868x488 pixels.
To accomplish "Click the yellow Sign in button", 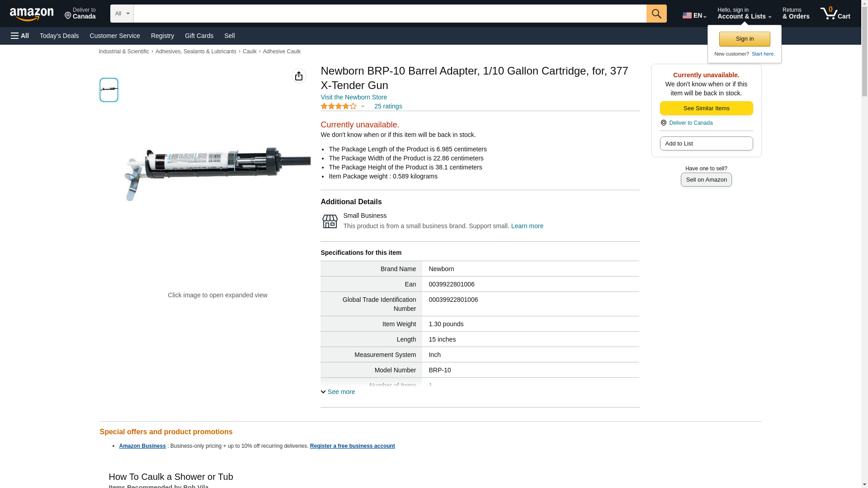I will coord(745,39).
